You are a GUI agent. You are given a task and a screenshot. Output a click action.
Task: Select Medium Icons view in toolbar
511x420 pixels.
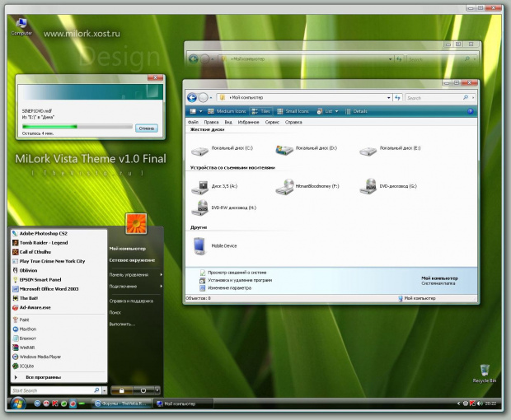click(x=227, y=111)
